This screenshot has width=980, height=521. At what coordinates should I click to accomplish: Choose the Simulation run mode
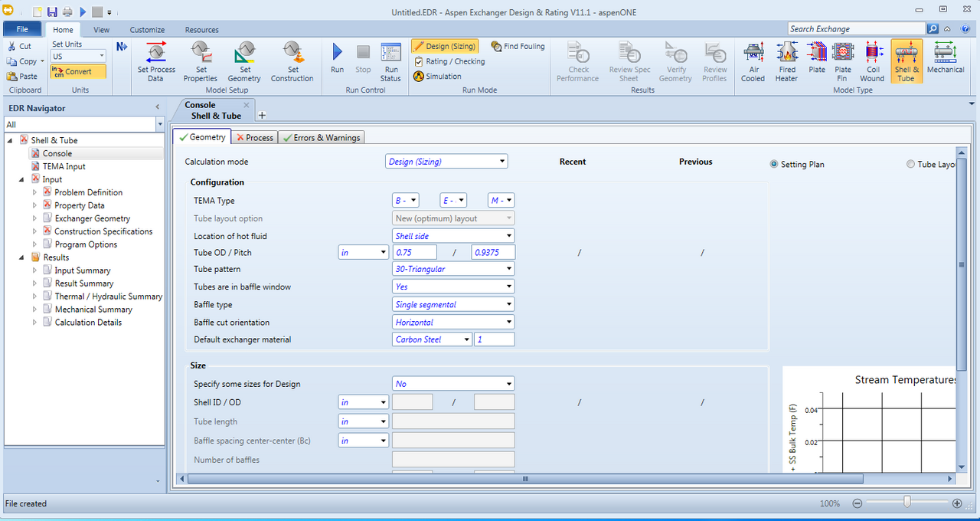click(x=438, y=77)
